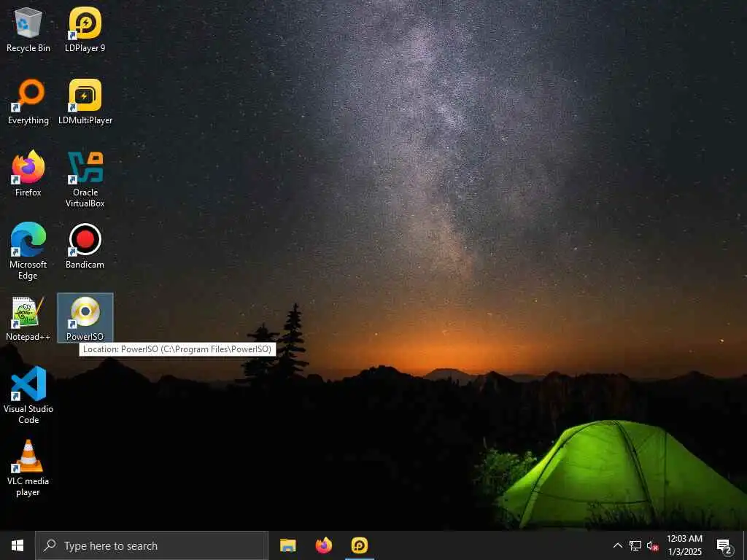Select the PowerISO desktop shortcut
Image resolution: width=747 pixels, height=560 pixels.
[x=85, y=318]
